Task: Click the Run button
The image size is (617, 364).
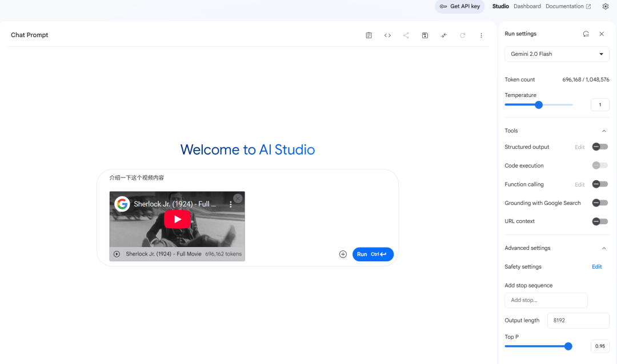Action: click(372, 254)
